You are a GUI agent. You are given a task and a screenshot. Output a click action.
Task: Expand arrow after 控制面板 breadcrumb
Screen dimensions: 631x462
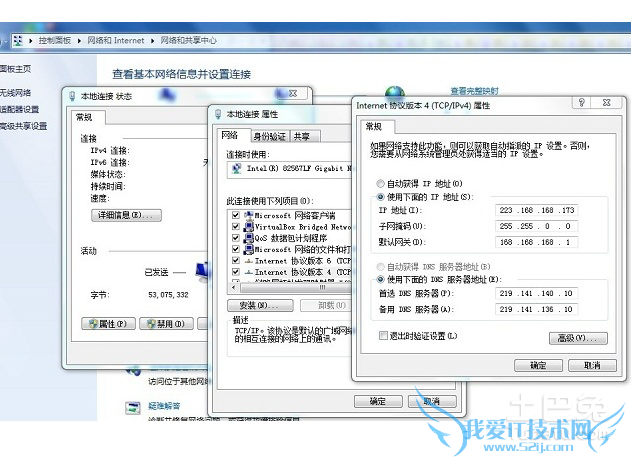79,41
